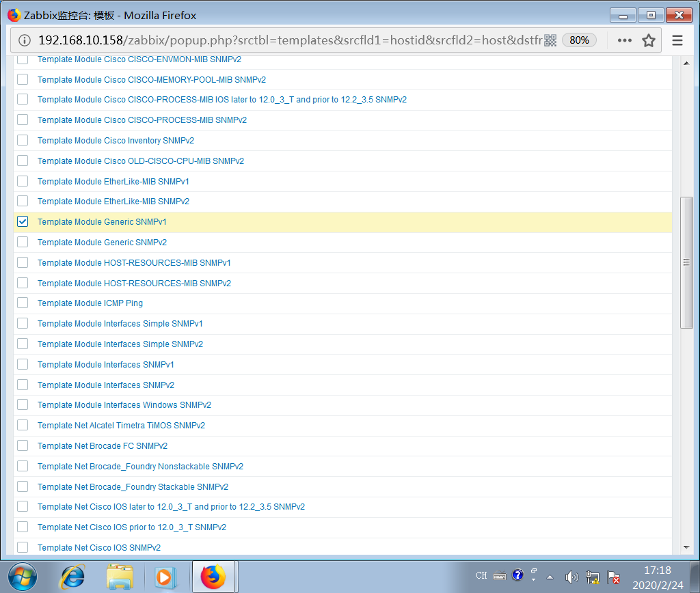Open the volume speaker icon

[x=571, y=577]
